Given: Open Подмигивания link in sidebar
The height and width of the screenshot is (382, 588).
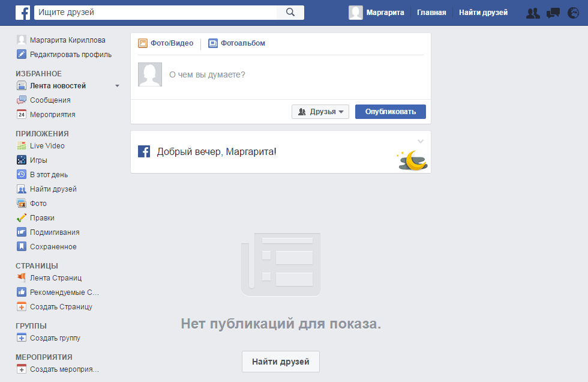Looking at the screenshot, I should click(55, 232).
